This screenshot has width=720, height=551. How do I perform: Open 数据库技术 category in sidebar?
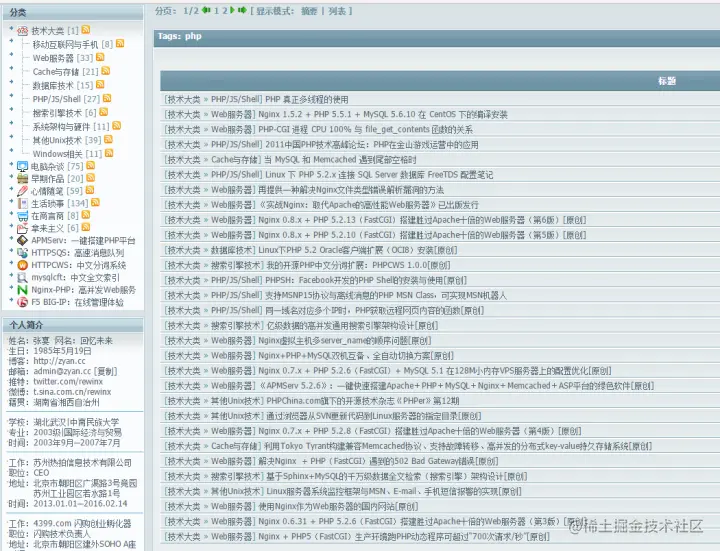pyautogui.click(x=53, y=86)
